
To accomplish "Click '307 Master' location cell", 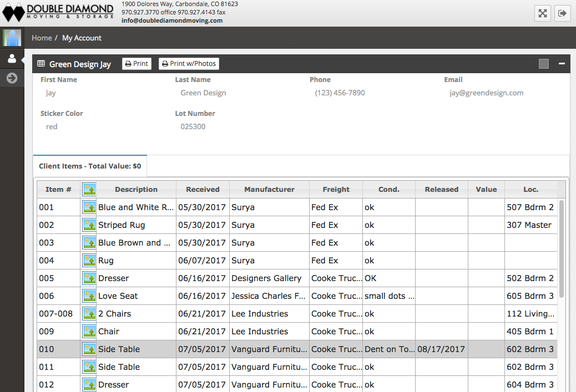I will pos(531,225).
